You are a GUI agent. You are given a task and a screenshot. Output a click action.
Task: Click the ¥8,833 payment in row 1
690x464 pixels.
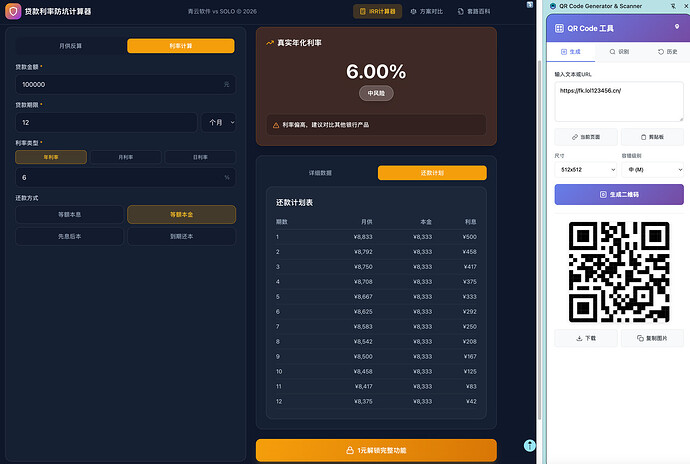pyautogui.click(x=363, y=237)
